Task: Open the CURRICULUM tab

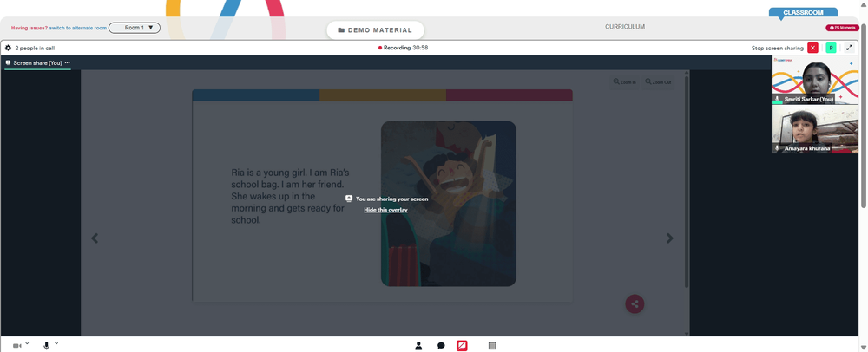Action: [625, 27]
